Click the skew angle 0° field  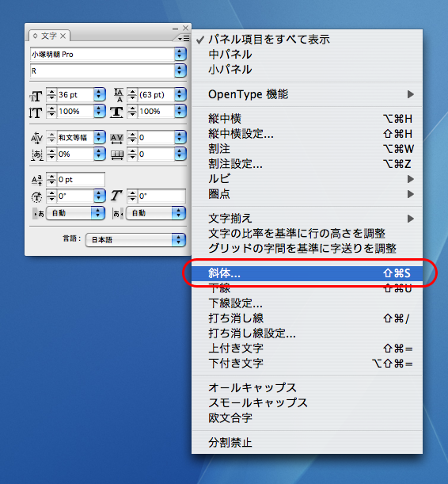(161, 196)
